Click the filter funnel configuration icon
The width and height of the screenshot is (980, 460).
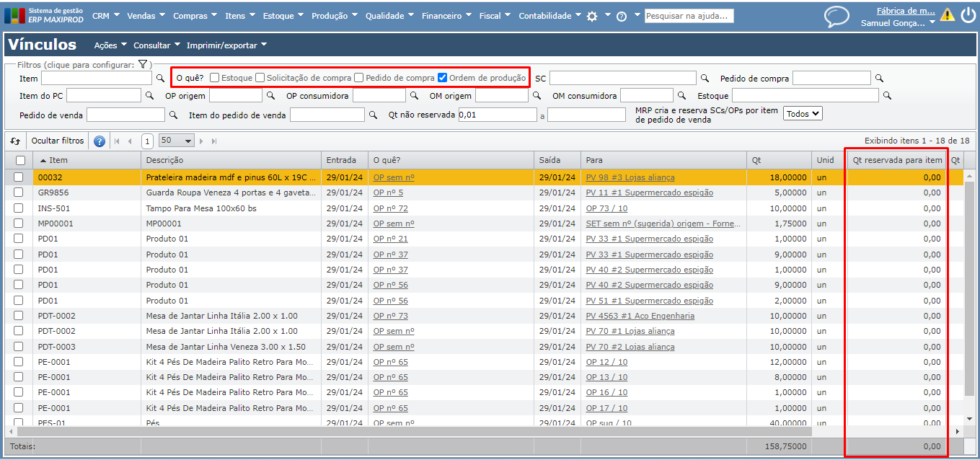143,64
